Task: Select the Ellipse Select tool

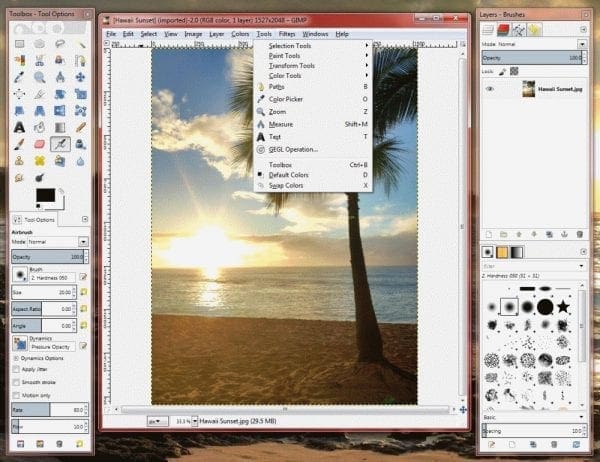Action: pyautogui.click(x=40, y=44)
